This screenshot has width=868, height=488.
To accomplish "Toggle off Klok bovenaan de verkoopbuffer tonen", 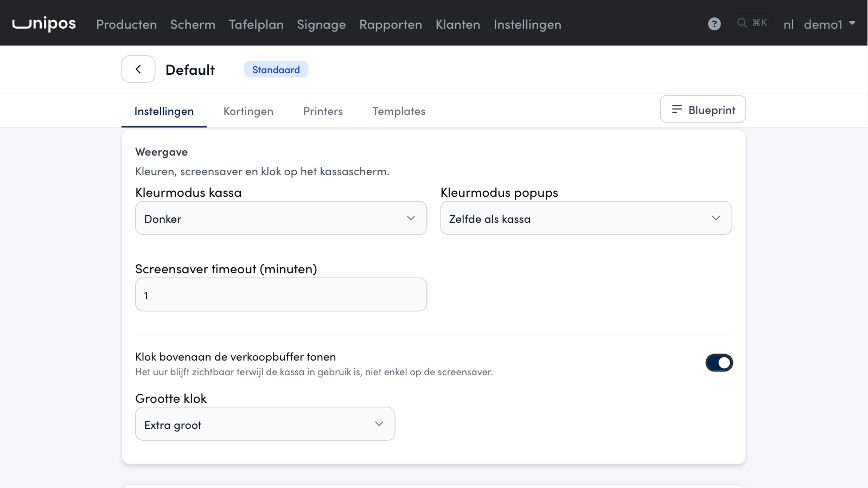I will coord(719,363).
